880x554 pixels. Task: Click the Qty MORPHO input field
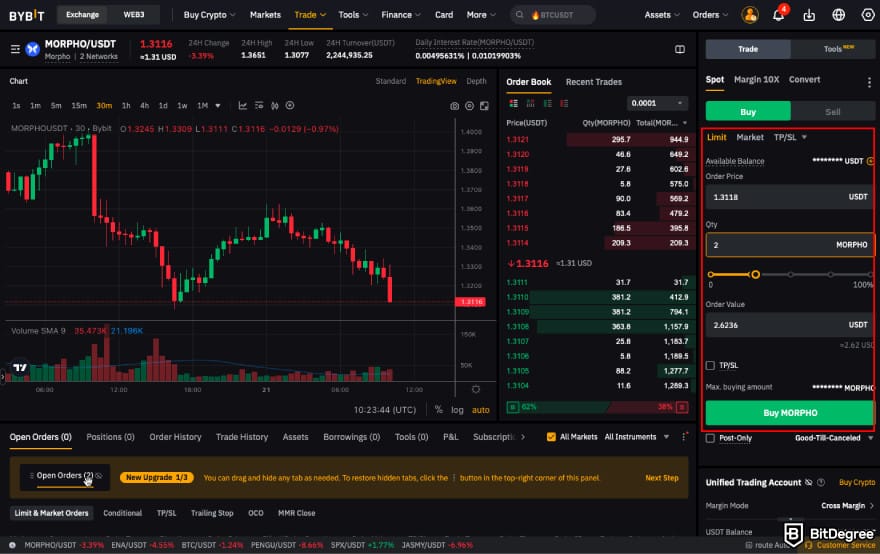[x=790, y=245]
